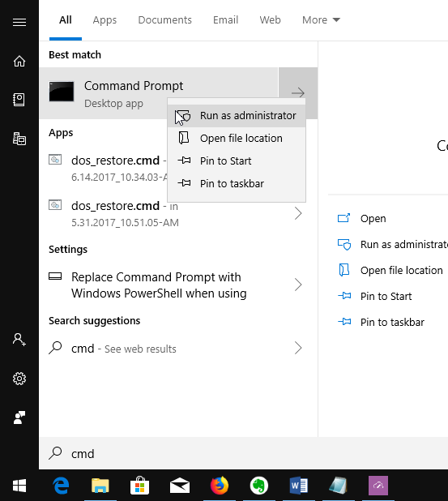Click pin icon beside Pin to taskbar in preview pane
The image size is (448, 501).
pyautogui.click(x=344, y=322)
